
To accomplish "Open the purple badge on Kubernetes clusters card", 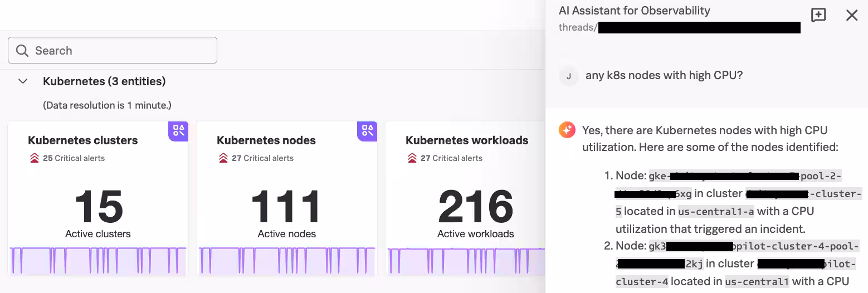I will pos(178,131).
